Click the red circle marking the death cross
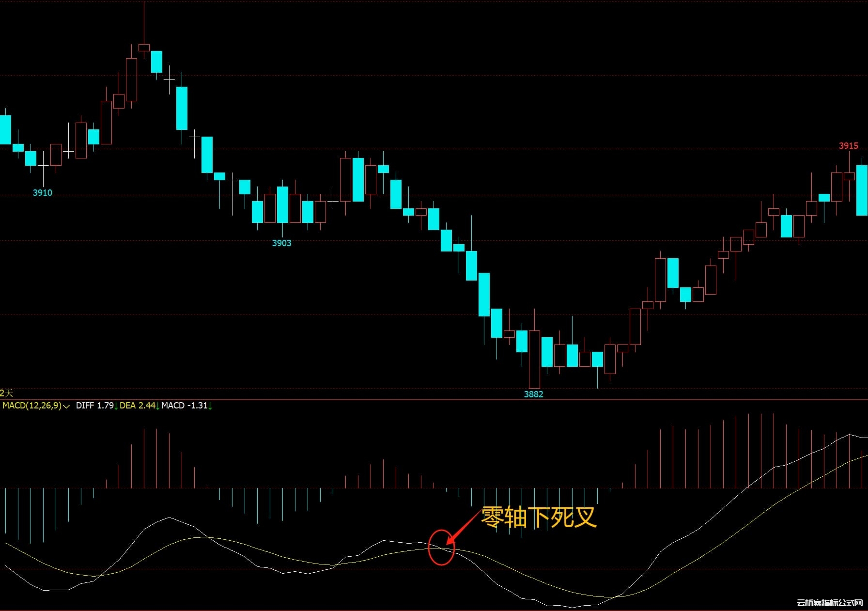Screen dimensions: 868x611 click(x=441, y=548)
